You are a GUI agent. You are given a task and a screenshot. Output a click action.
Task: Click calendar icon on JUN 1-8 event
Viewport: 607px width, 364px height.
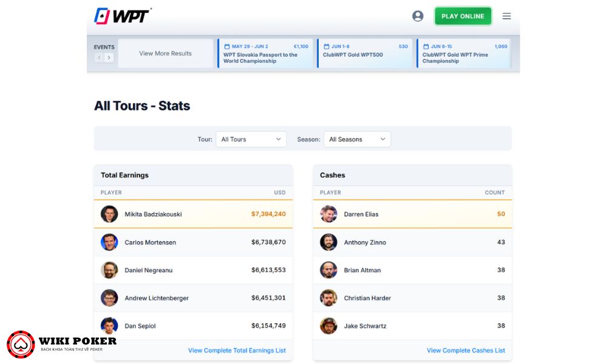pos(327,47)
